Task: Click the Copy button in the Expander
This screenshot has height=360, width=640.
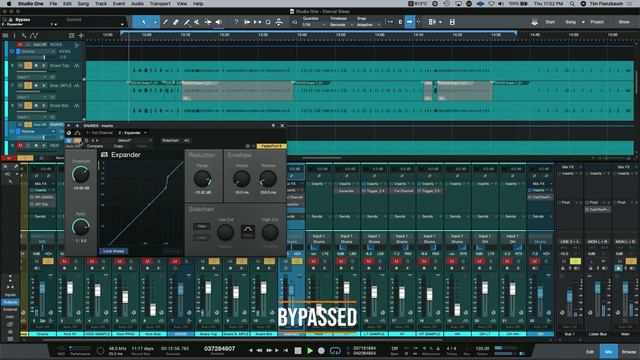Action: coord(118,146)
